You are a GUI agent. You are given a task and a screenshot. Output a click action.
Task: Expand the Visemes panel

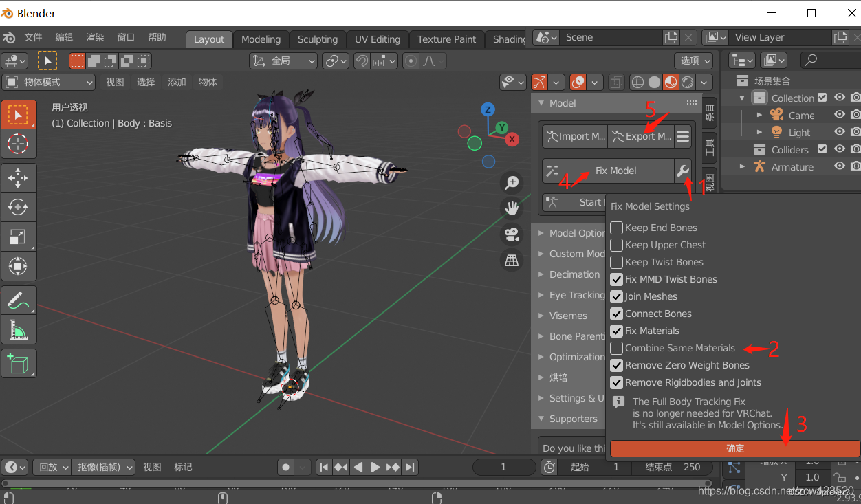[x=568, y=316]
